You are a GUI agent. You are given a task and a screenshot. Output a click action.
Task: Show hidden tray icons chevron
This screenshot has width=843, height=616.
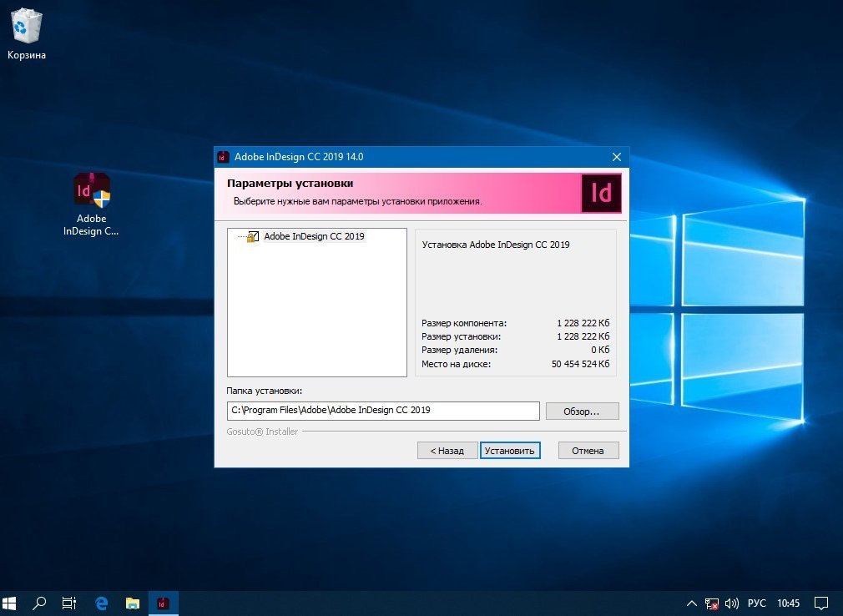pyautogui.click(x=692, y=603)
